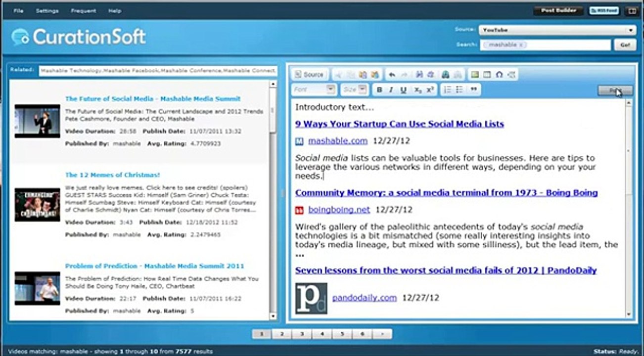Open Find with the binoculars icon

click(x=419, y=75)
